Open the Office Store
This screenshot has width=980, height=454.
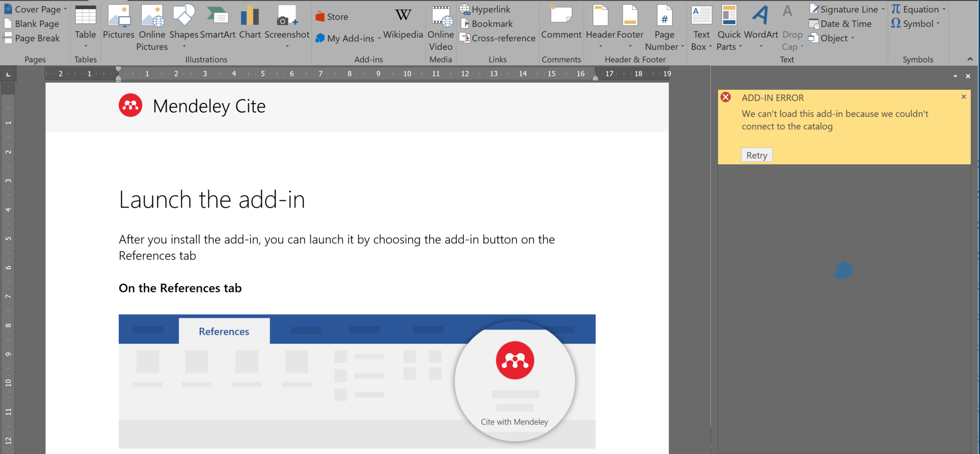[332, 17]
